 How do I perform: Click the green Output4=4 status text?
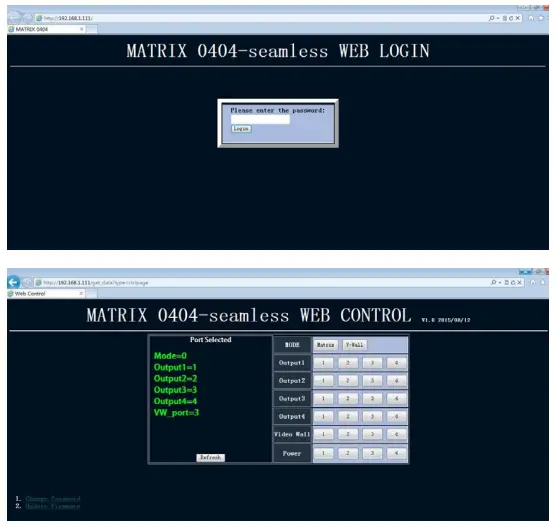tap(175, 401)
